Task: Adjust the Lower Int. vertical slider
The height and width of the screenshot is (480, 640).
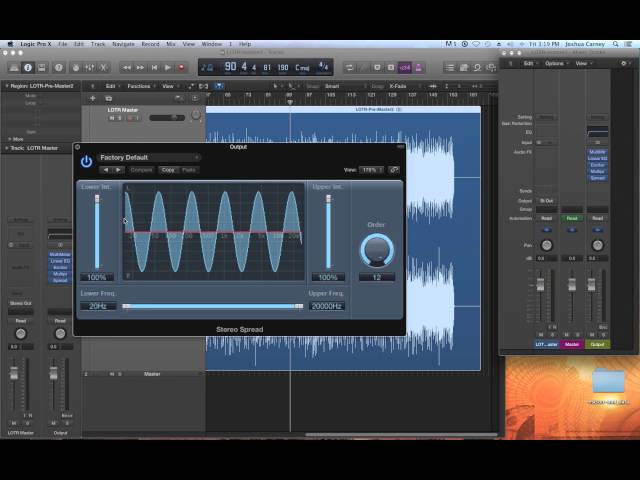Action: [x=97, y=231]
